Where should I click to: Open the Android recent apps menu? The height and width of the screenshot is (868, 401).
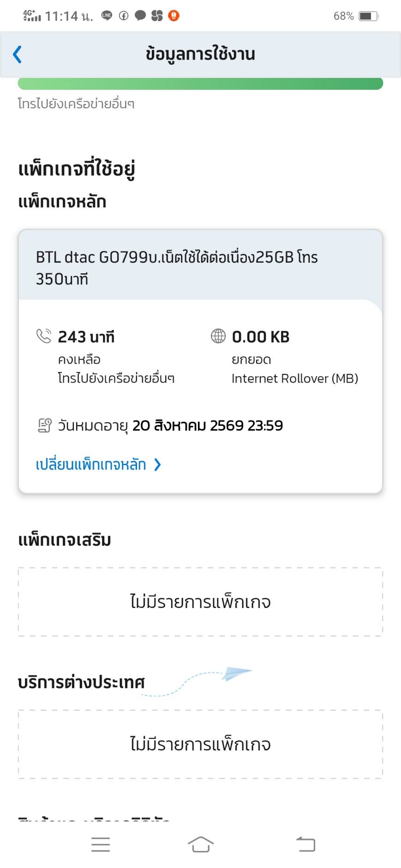[x=101, y=844]
